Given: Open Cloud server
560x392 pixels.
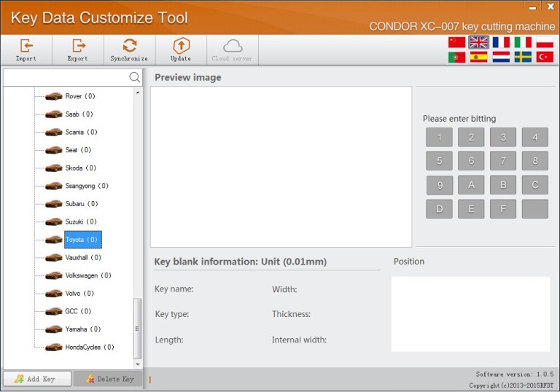Looking at the screenshot, I should [232, 50].
